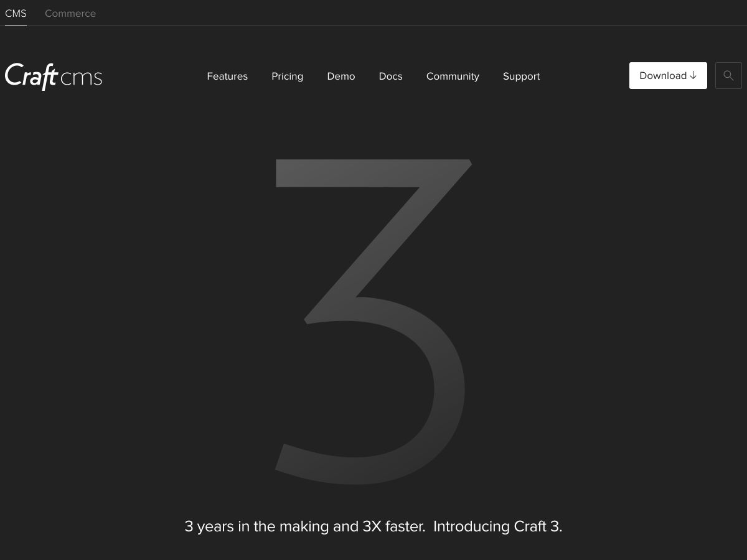
Task: Select the 'Introducing Craft 3' tagline text
Action: (497, 526)
